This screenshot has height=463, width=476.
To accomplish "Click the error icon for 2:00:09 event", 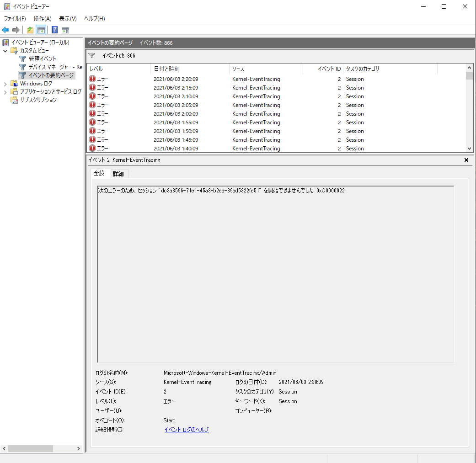I will click(92, 113).
